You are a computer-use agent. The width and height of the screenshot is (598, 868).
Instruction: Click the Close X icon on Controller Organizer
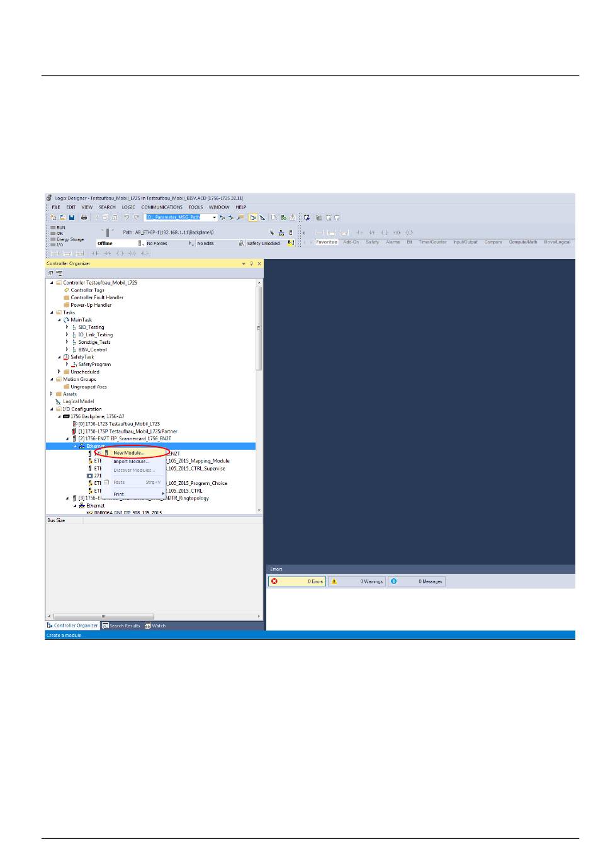click(x=259, y=264)
